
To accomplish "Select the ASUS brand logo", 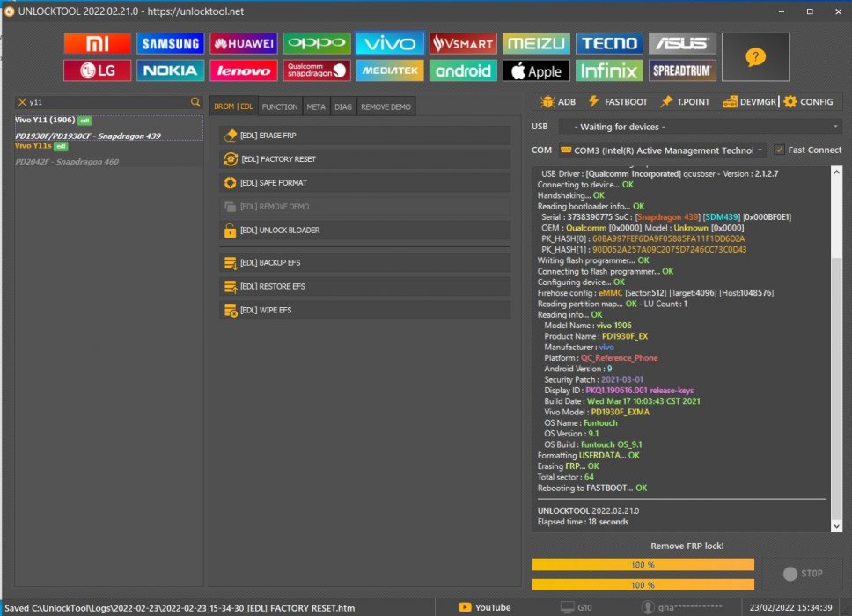I will [682, 43].
